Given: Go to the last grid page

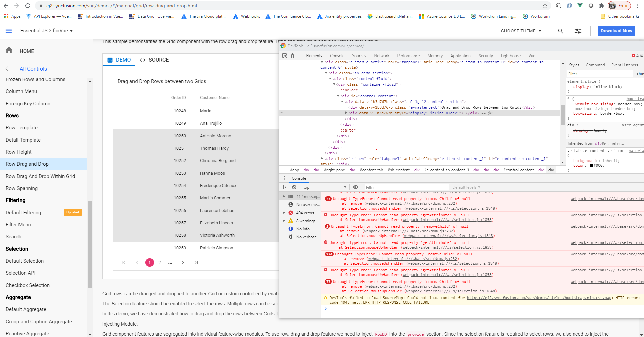Looking at the screenshot, I should pyautogui.click(x=196, y=262).
